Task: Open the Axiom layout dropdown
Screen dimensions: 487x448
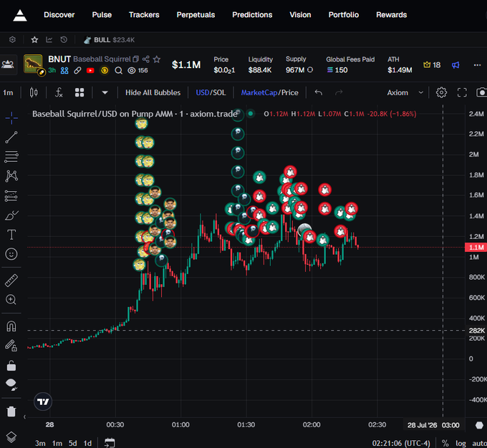Action: [405, 92]
